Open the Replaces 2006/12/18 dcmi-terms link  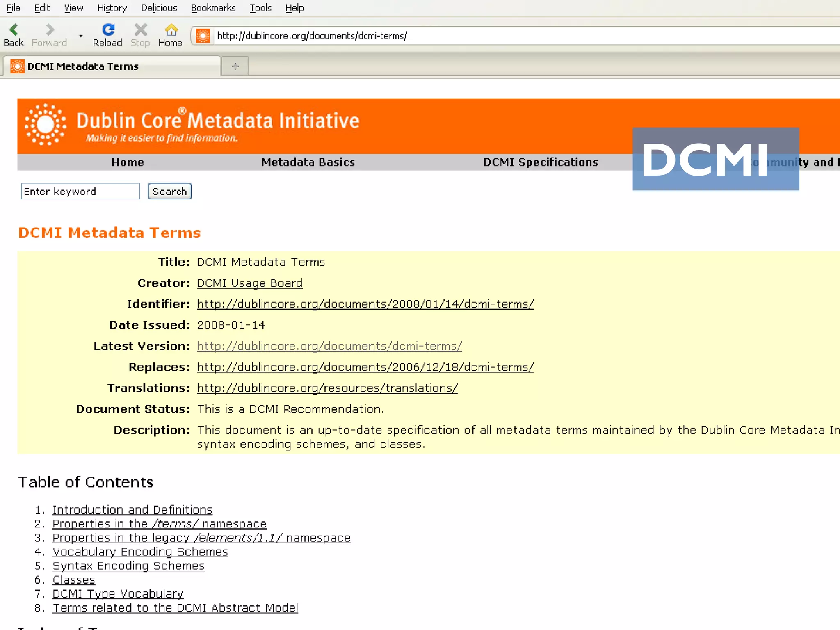click(x=365, y=367)
